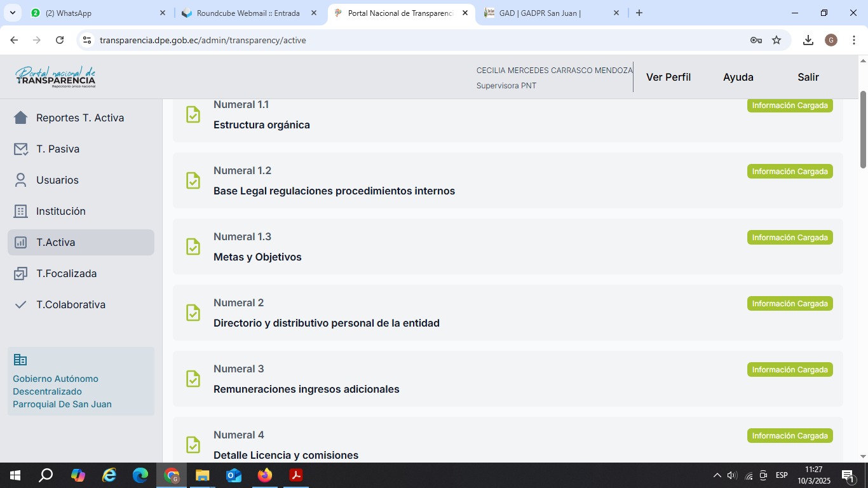The width and height of the screenshot is (868, 488).
Task: Click the Reportes T. Activa home icon
Action: click(21, 118)
